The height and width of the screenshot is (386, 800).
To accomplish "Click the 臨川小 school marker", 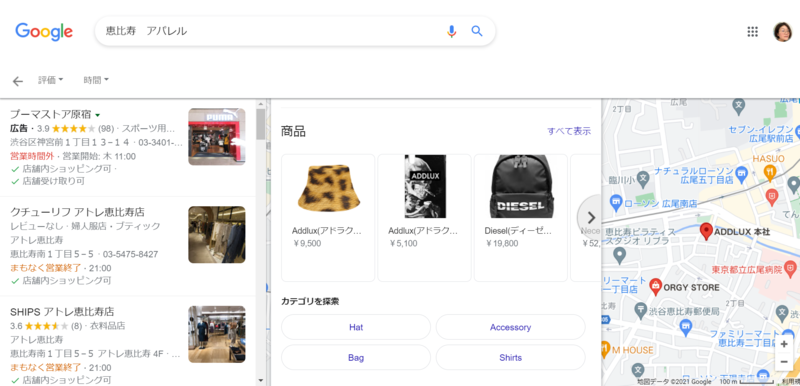I will 643,179.
